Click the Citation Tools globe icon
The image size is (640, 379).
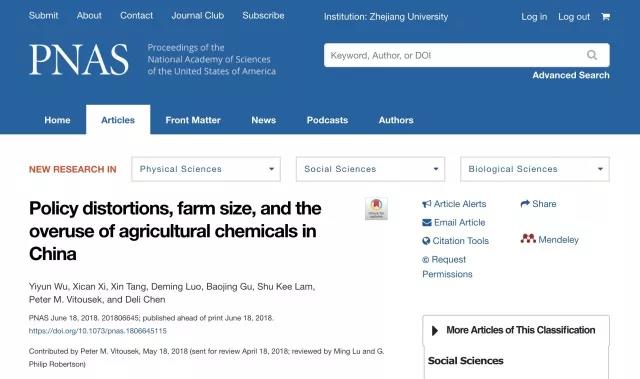point(426,241)
